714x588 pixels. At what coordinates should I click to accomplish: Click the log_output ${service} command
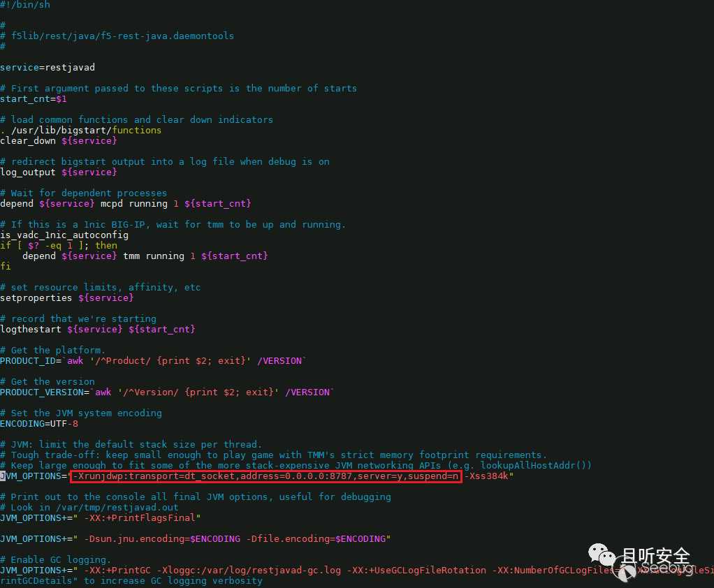click(59, 172)
